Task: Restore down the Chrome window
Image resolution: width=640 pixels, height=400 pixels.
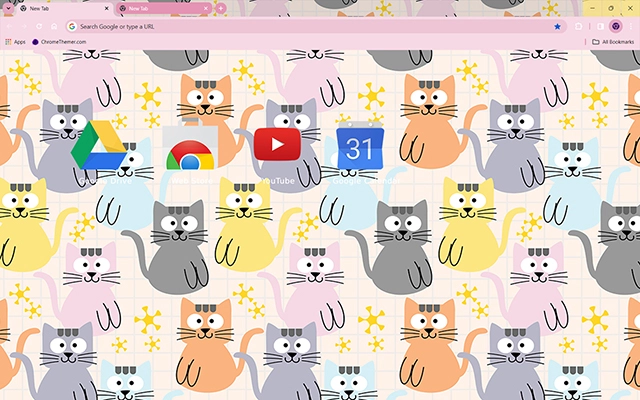Action: pos(611,8)
